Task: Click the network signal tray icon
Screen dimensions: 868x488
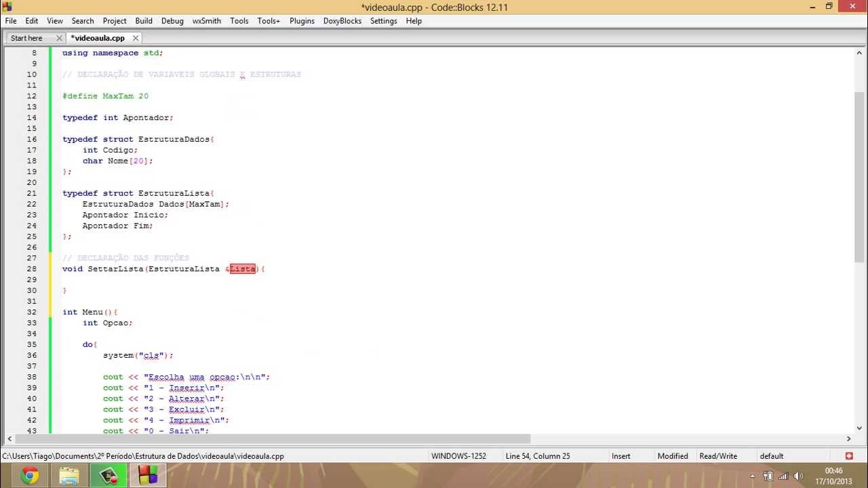Action: point(783,476)
